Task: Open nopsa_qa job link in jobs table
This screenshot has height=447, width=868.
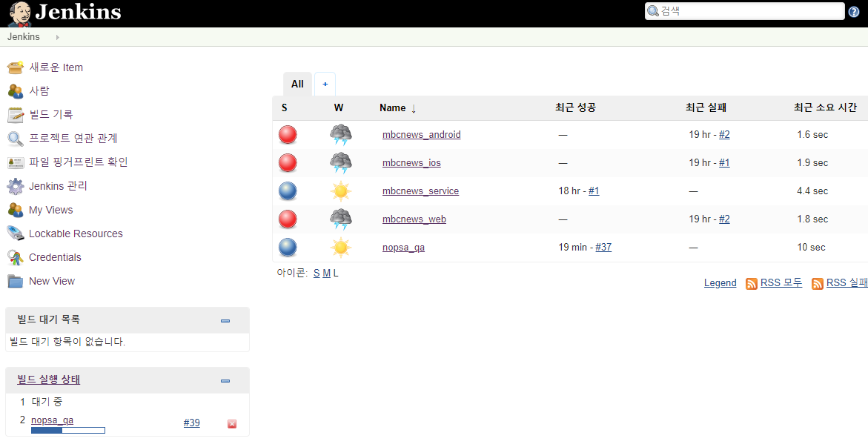Action: point(403,248)
